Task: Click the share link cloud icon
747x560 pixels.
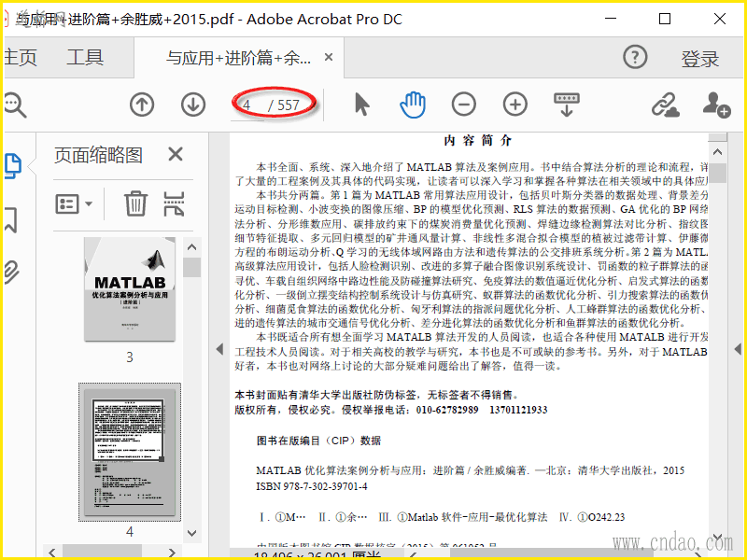Action: click(x=666, y=105)
